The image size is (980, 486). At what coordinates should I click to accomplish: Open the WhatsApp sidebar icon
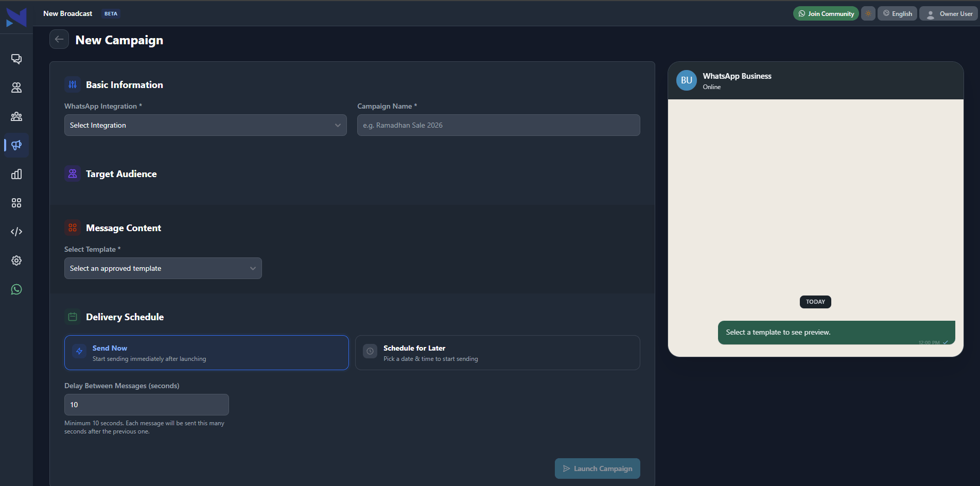click(x=16, y=289)
